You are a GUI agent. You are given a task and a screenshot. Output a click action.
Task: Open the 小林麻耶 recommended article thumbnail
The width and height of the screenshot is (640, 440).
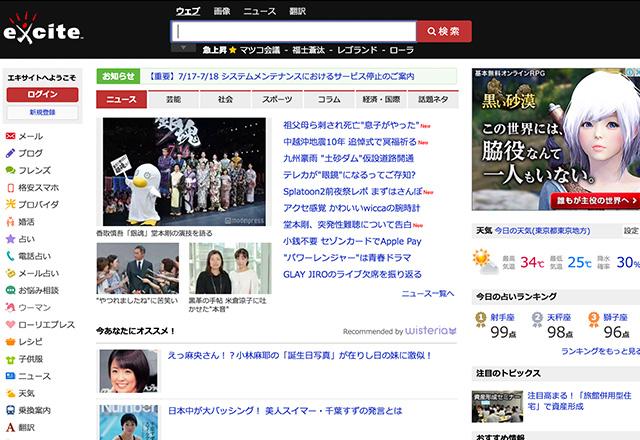tap(129, 371)
